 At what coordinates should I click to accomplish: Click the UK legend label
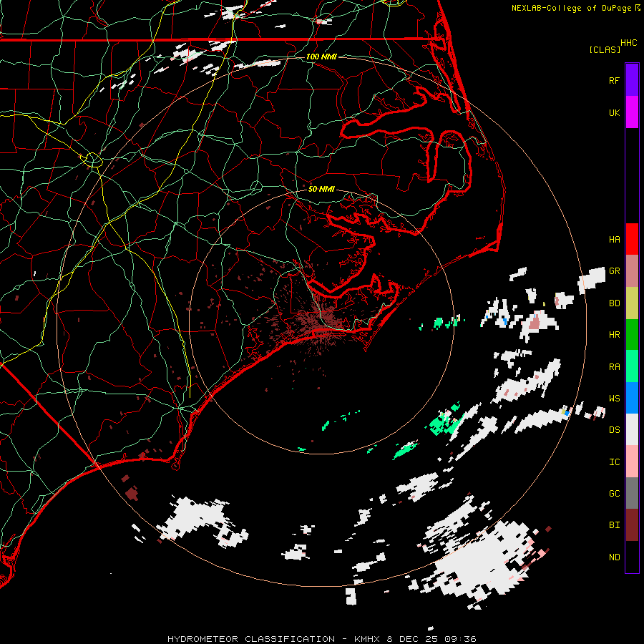[x=614, y=112]
